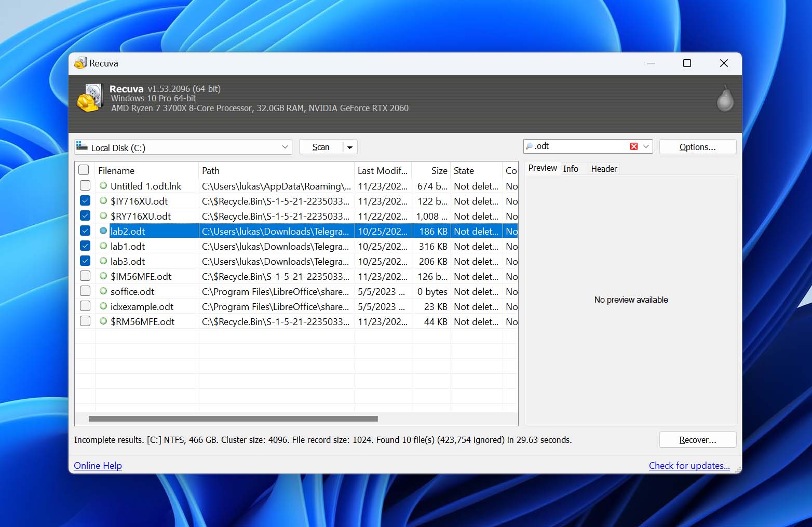This screenshot has width=812, height=527.
Task: Click the Recuva title bar app icon
Action: click(80, 63)
